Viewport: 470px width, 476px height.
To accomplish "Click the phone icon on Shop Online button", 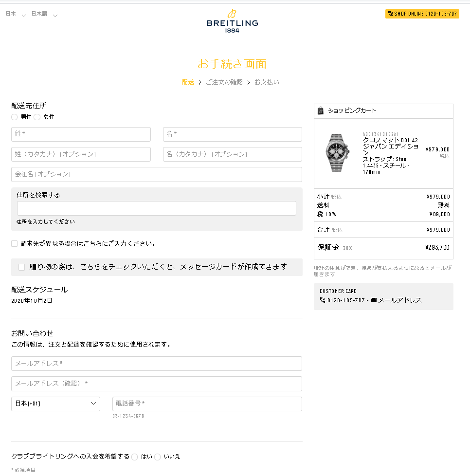I will pos(390,14).
